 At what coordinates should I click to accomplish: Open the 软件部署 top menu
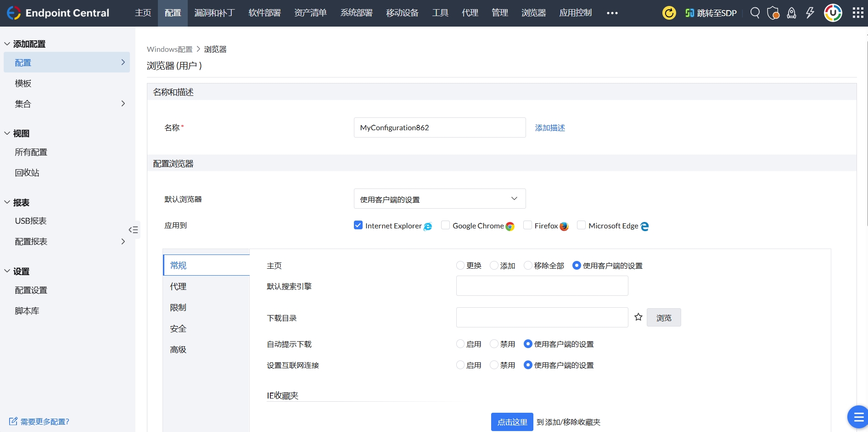(x=264, y=13)
